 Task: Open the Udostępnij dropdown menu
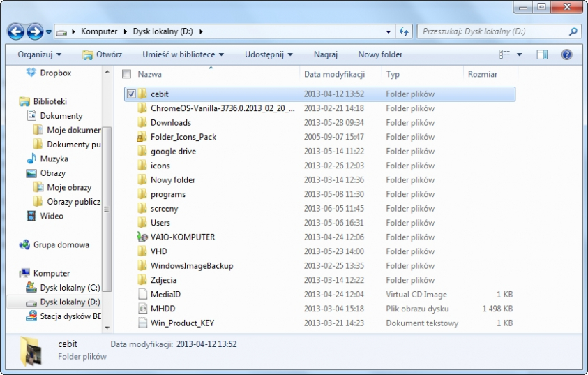[x=269, y=54]
